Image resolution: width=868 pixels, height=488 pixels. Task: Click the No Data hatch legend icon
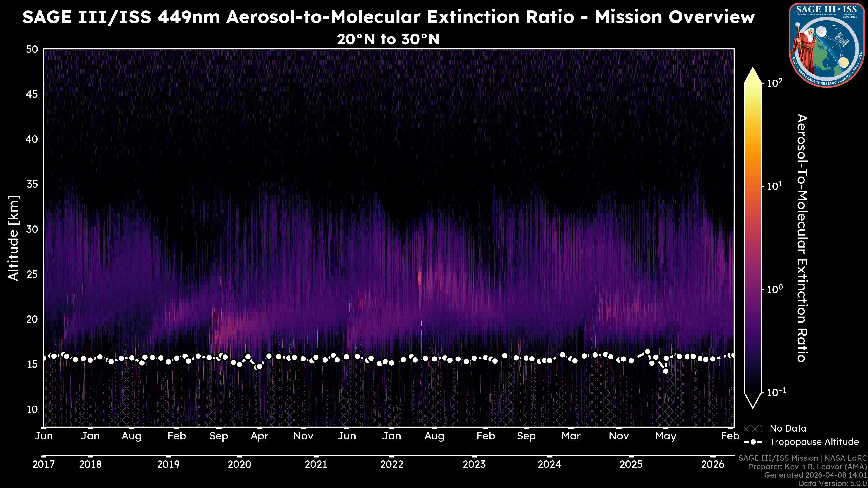click(753, 428)
